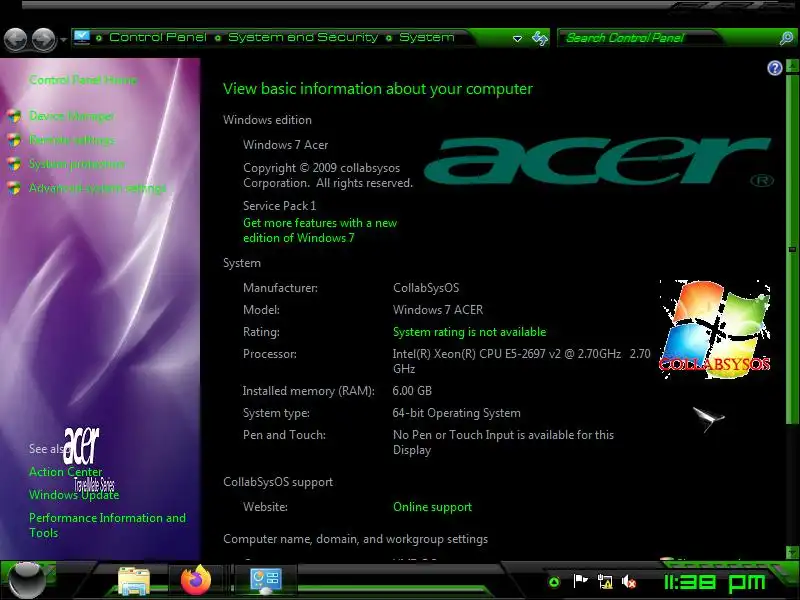The height and width of the screenshot is (600, 800).
Task: Click the 11:38 pm taskbar clock
Action: [715, 582]
